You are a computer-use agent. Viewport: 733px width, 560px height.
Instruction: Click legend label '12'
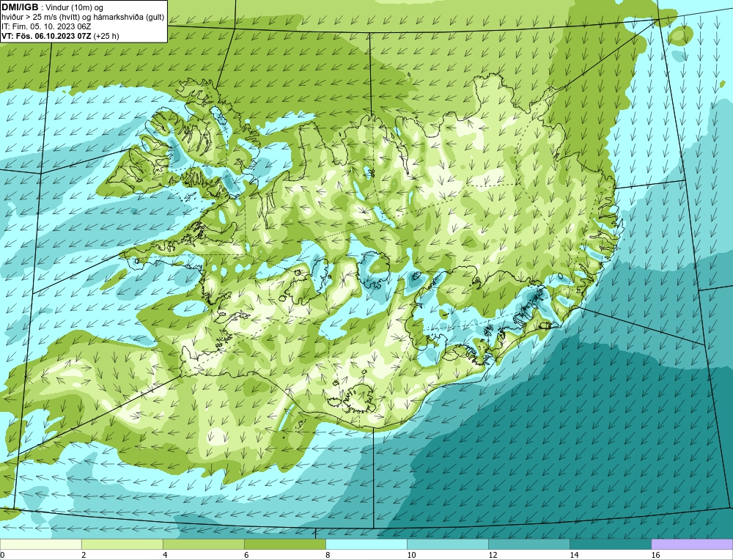coord(493,555)
